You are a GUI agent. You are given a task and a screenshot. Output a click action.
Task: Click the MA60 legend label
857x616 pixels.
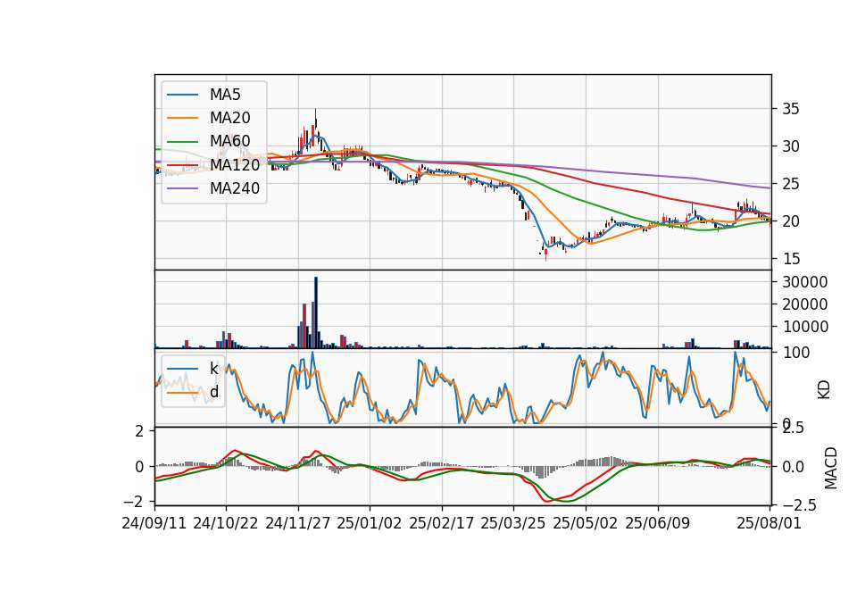tap(229, 141)
